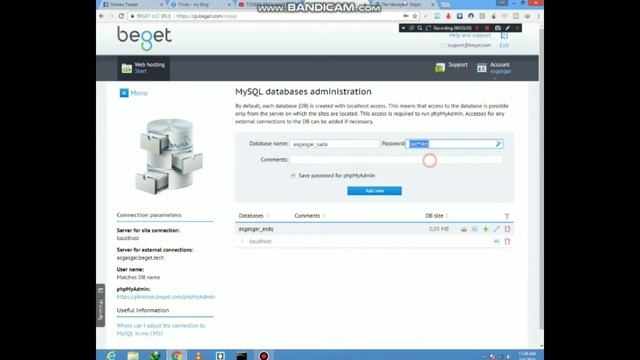The height and width of the screenshot is (360, 640).
Task: Click the Exit link
Action: (x=504, y=45)
